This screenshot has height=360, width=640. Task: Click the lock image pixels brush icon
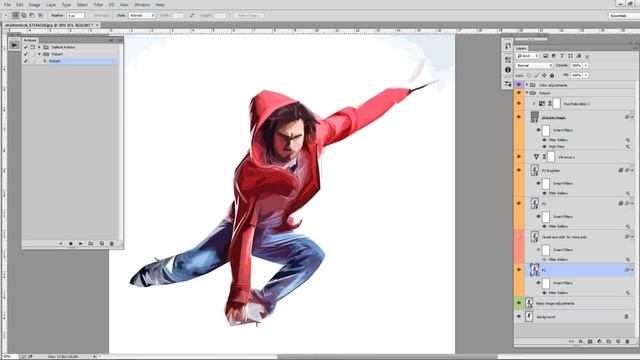pyautogui.click(x=537, y=76)
